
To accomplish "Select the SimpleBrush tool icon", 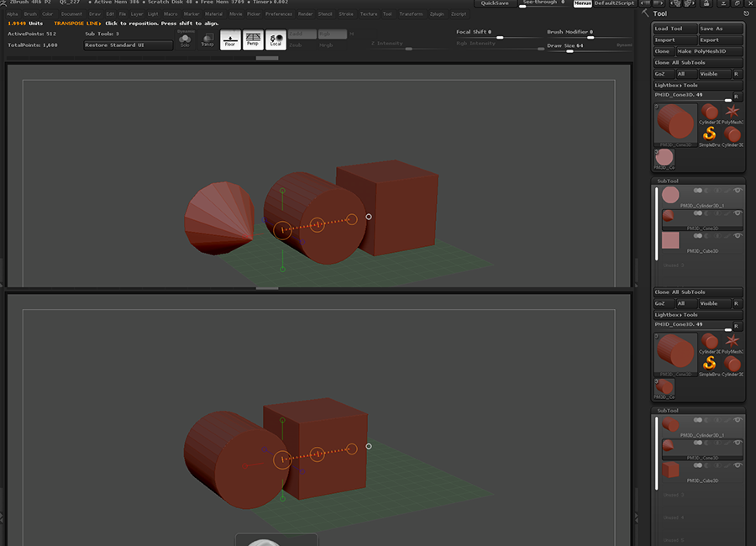I will [710, 134].
